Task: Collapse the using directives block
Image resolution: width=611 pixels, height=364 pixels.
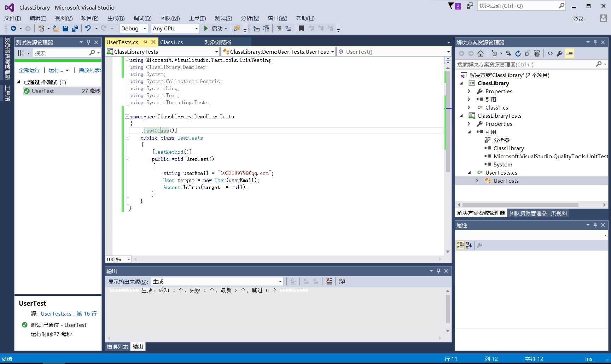Action: tap(127, 60)
